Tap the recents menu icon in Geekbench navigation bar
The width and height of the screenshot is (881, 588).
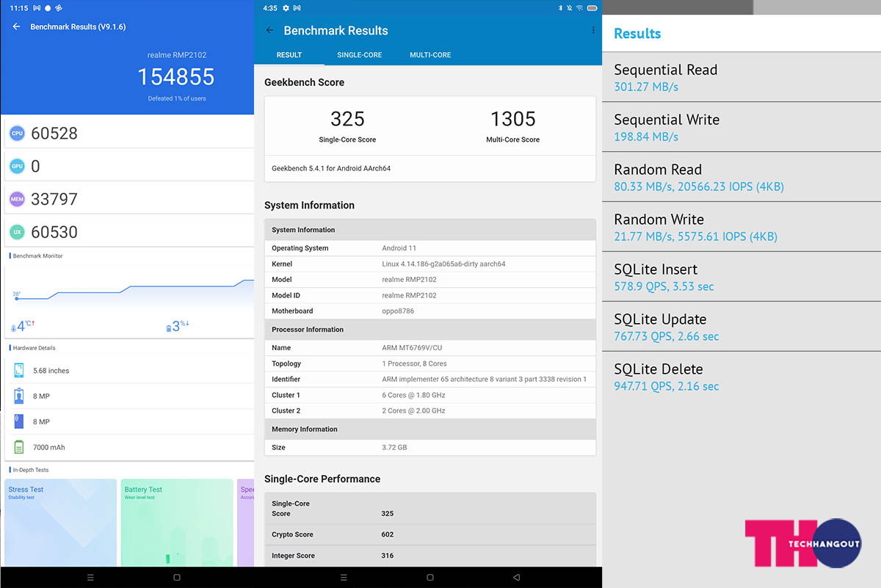pyautogui.click(x=344, y=578)
